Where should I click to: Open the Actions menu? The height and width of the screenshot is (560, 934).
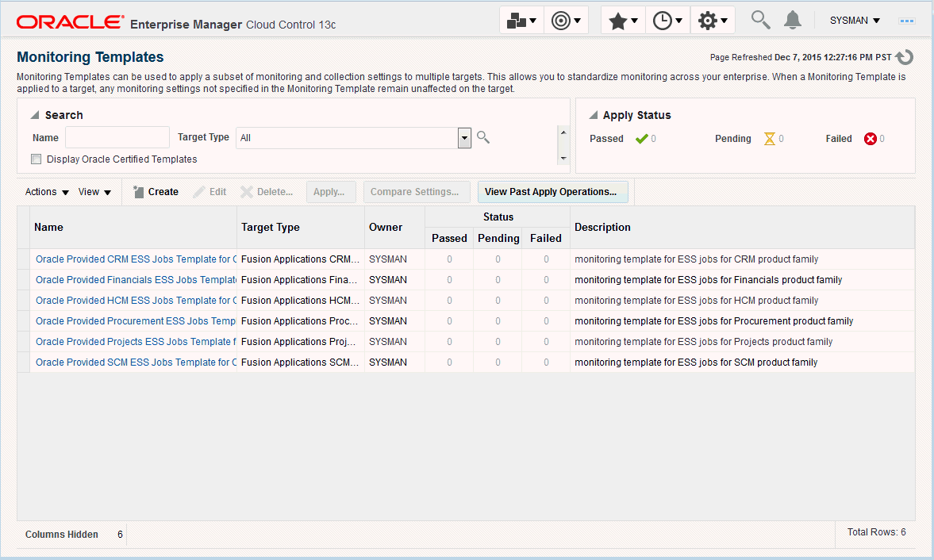[x=47, y=192]
